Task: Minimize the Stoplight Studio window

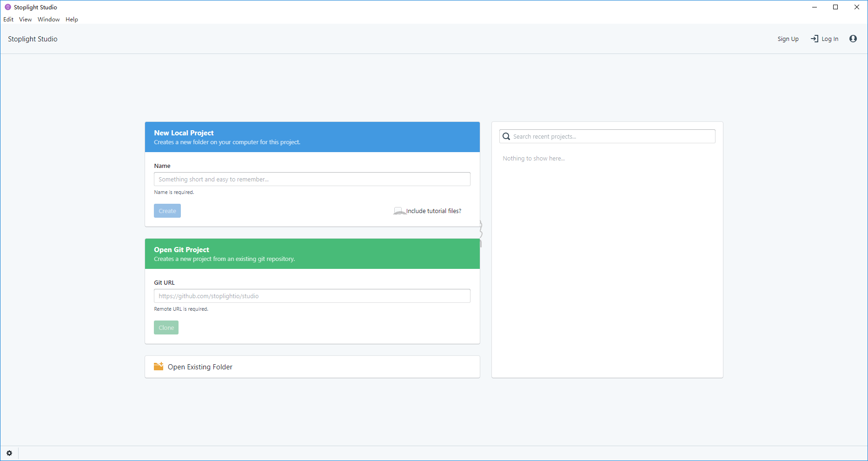Action: tap(815, 7)
